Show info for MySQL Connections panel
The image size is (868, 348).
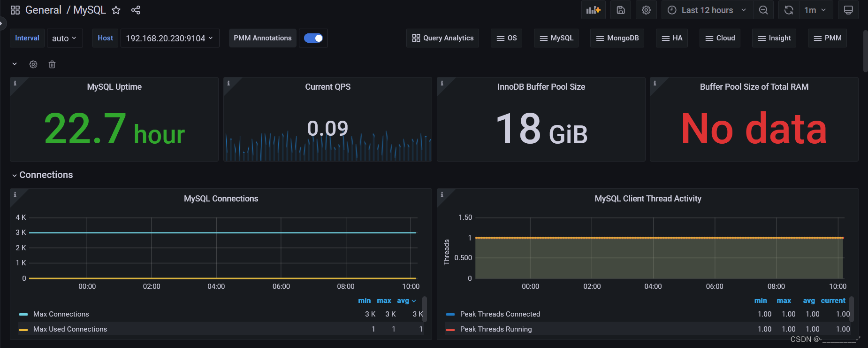click(15, 194)
